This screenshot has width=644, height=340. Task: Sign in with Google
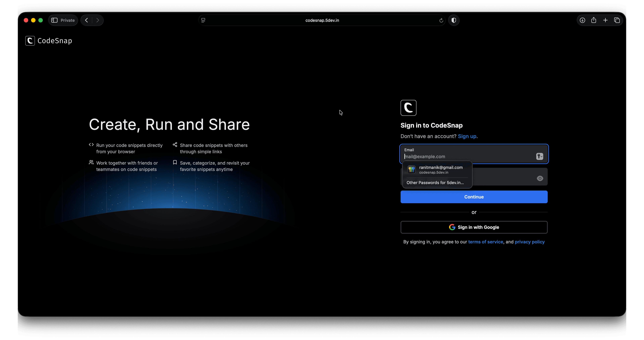click(x=474, y=227)
